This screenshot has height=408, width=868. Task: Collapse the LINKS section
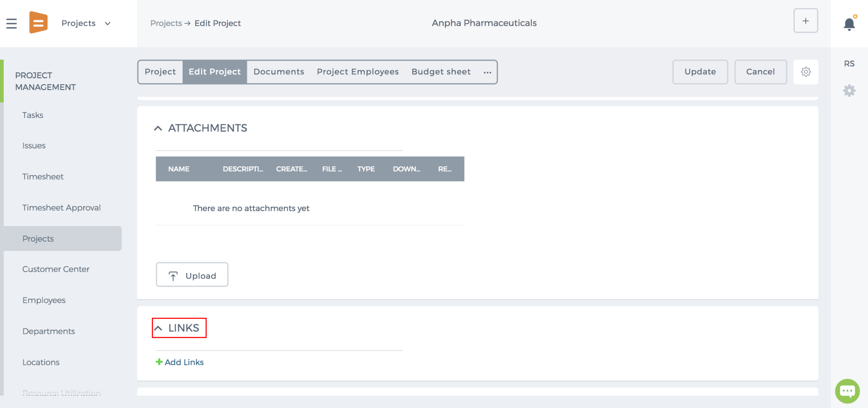(158, 328)
